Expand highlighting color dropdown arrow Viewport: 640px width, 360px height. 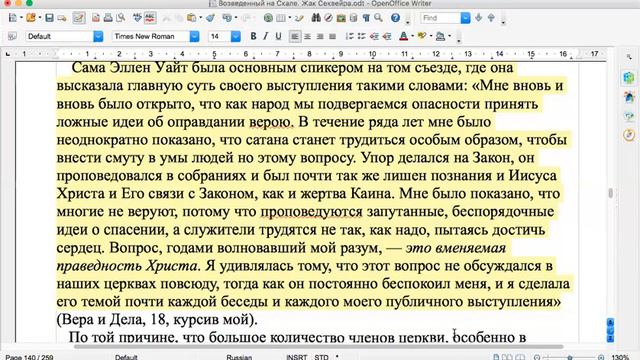pos(431,36)
